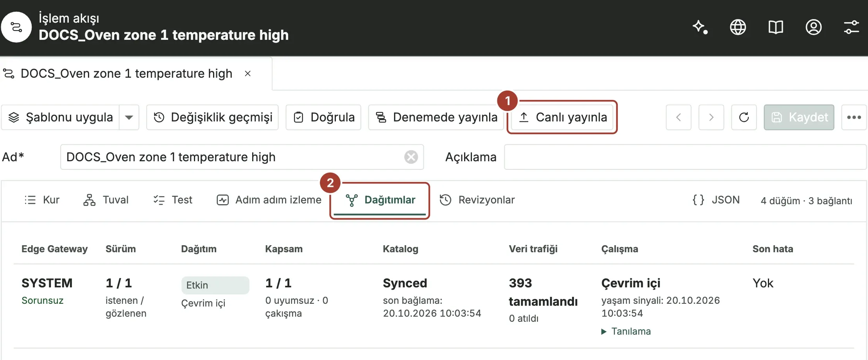Image resolution: width=868 pixels, height=360 pixels.
Task: Click the SYSTEM gateway name
Action: tap(47, 283)
